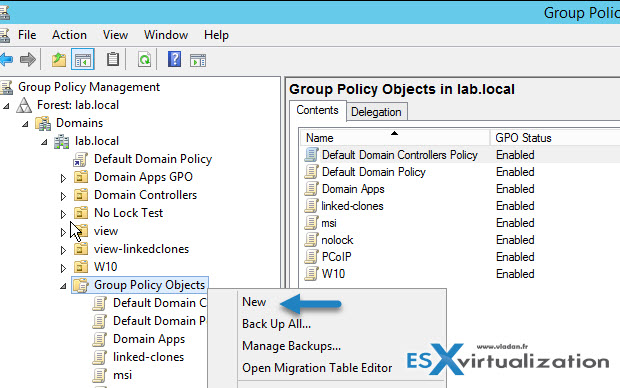The height and width of the screenshot is (388, 620).
Task: Click the Forward arrow toolbar icon
Action: point(28,60)
